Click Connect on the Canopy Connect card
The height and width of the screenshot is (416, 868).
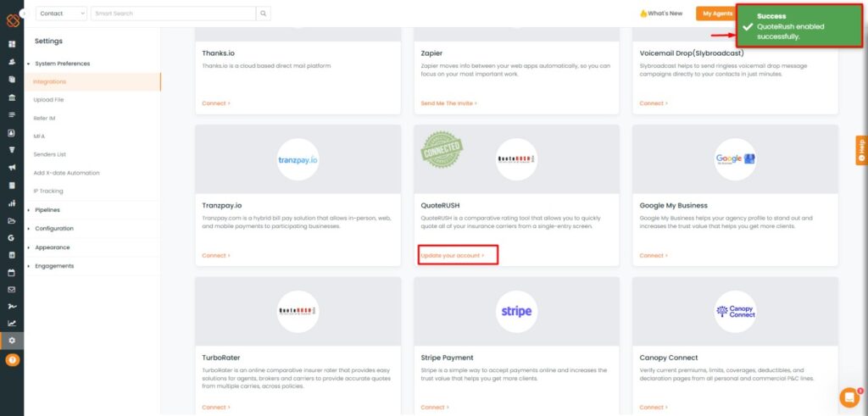click(x=654, y=408)
